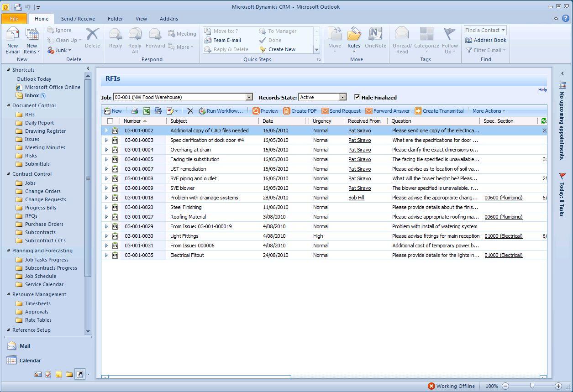
Task: Open the Address Book
Action: pyautogui.click(x=486, y=40)
